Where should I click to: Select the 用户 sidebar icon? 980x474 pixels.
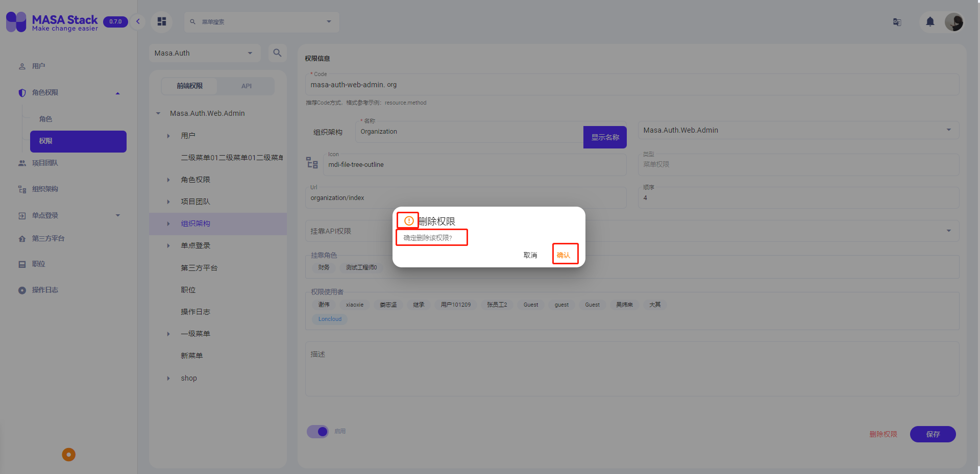[x=21, y=66]
